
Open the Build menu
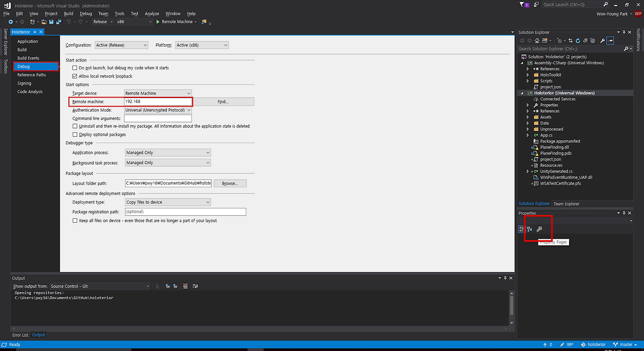pyautogui.click(x=68, y=14)
